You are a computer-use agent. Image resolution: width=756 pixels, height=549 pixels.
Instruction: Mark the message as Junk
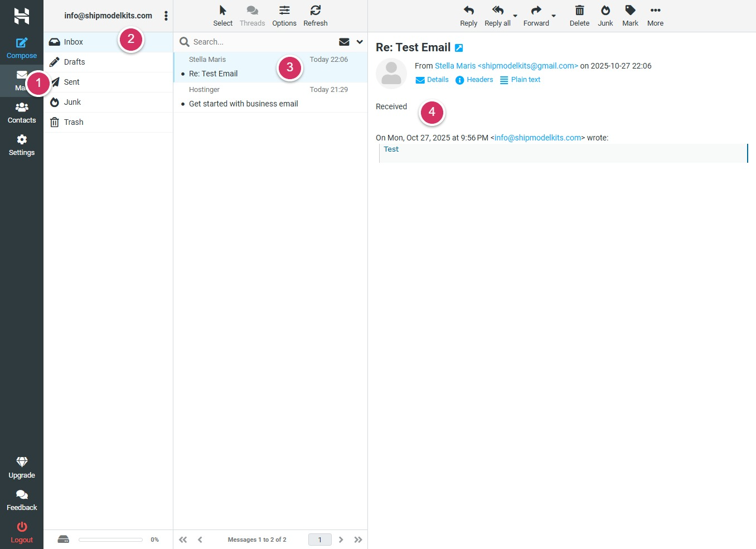point(605,11)
